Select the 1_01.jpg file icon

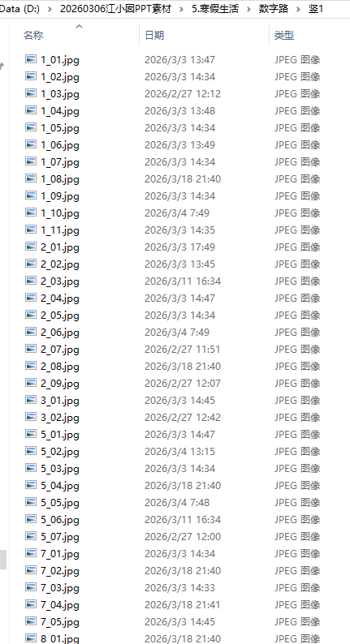(30, 59)
